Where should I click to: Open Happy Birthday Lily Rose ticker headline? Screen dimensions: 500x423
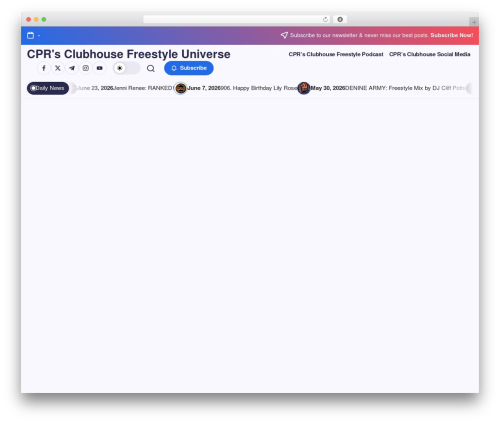pos(259,88)
